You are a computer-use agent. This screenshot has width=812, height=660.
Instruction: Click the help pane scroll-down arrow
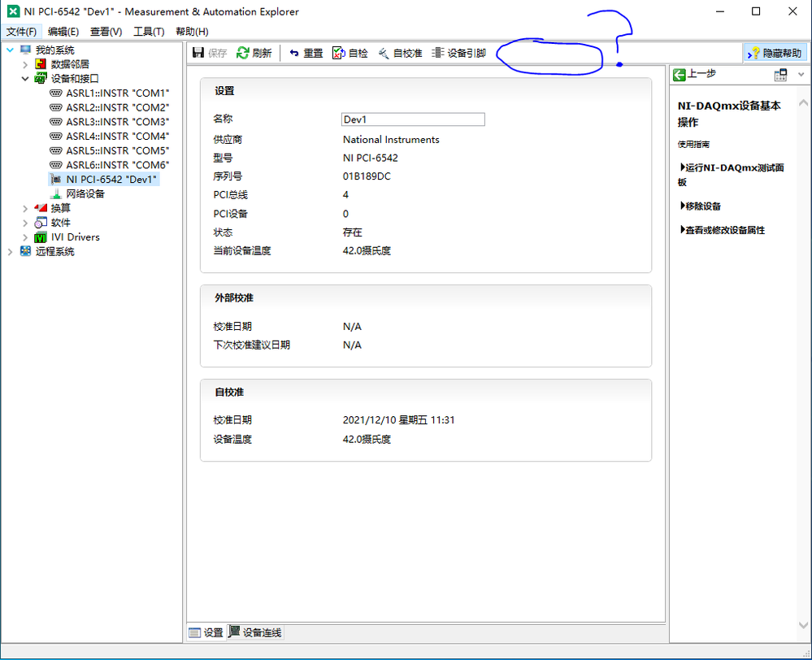pos(803,625)
